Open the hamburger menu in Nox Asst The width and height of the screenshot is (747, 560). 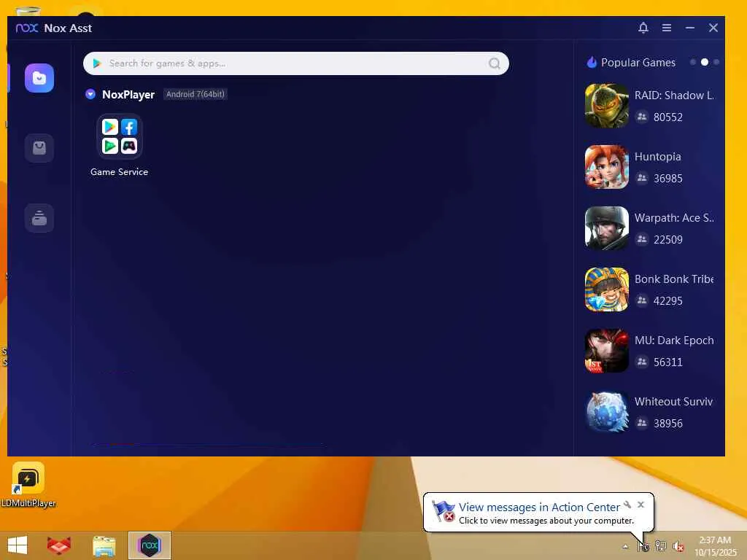(x=667, y=28)
